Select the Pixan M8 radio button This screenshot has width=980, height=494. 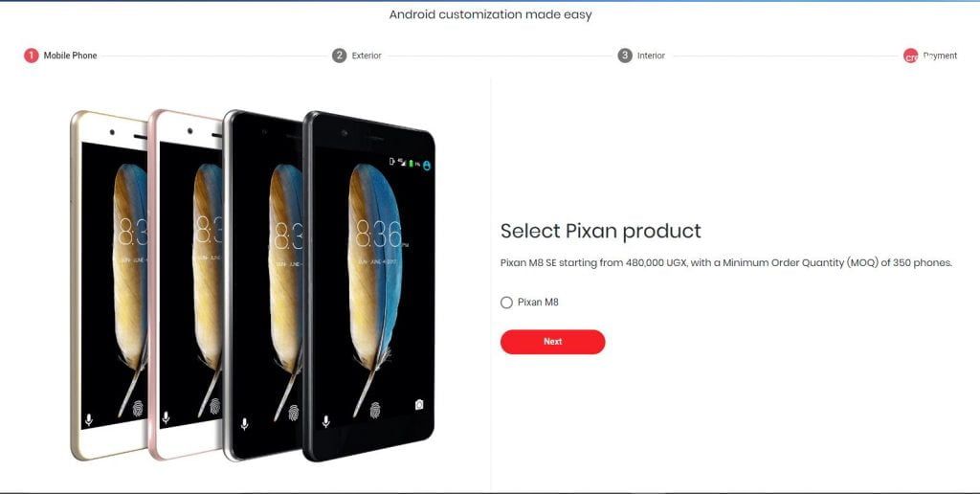(x=506, y=303)
